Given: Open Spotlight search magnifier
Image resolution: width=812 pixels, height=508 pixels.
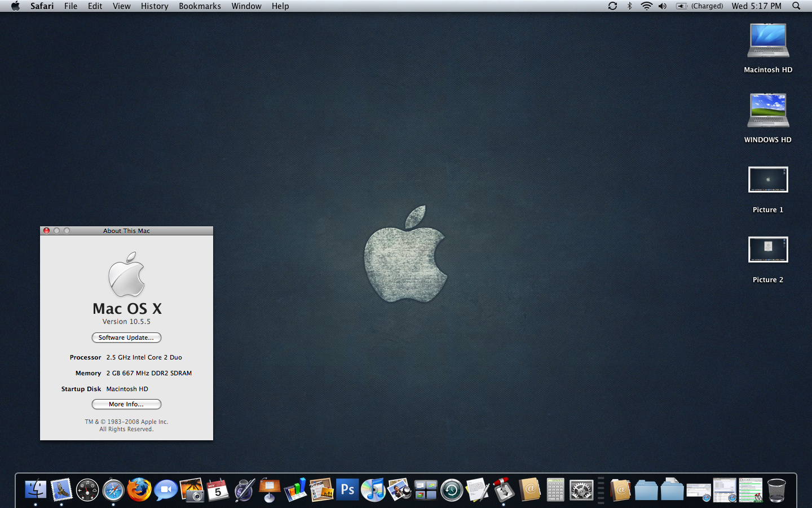Looking at the screenshot, I should (x=796, y=6).
